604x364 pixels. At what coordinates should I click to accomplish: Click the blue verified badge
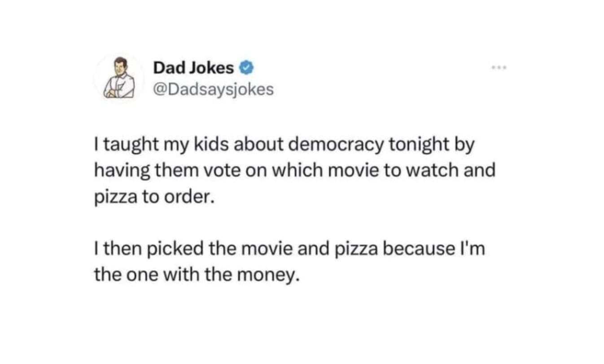tap(247, 69)
